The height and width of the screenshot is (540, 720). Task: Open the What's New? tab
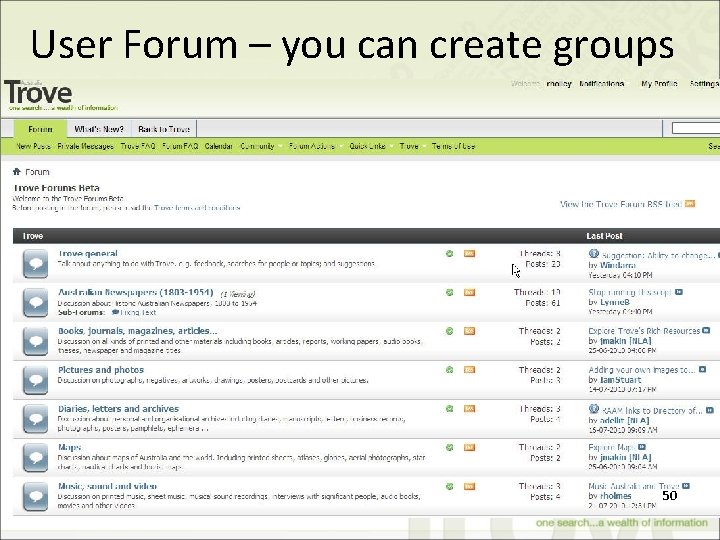click(x=99, y=129)
